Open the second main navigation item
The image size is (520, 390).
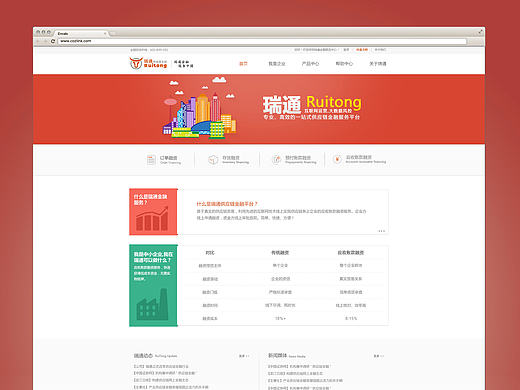[277, 64]
